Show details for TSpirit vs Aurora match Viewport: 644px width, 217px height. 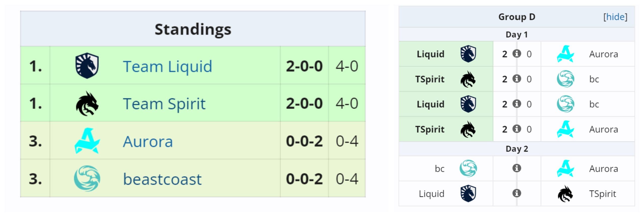coord(516,129)
